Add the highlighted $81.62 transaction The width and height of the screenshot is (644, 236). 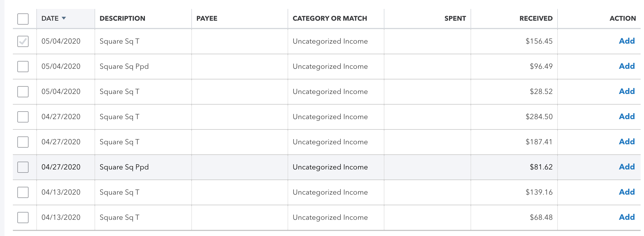(x=627, y=167)
